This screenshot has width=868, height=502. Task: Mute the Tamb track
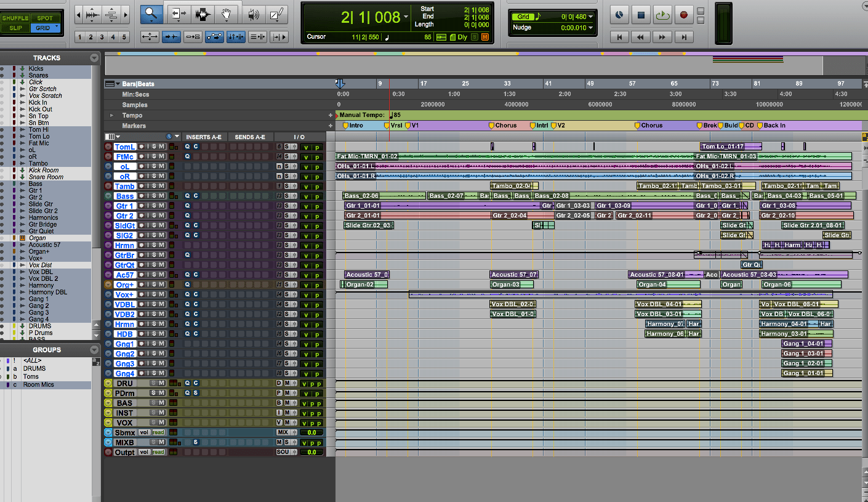pos(163,185)
